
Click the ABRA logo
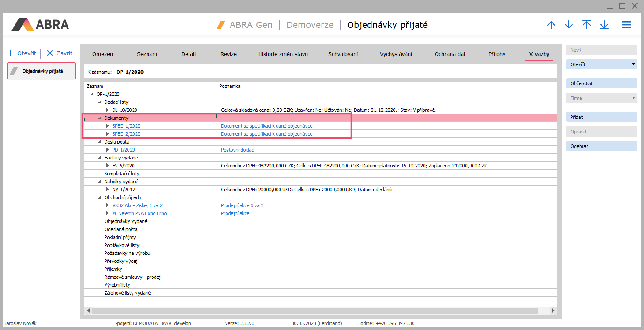tap(41, 24)
